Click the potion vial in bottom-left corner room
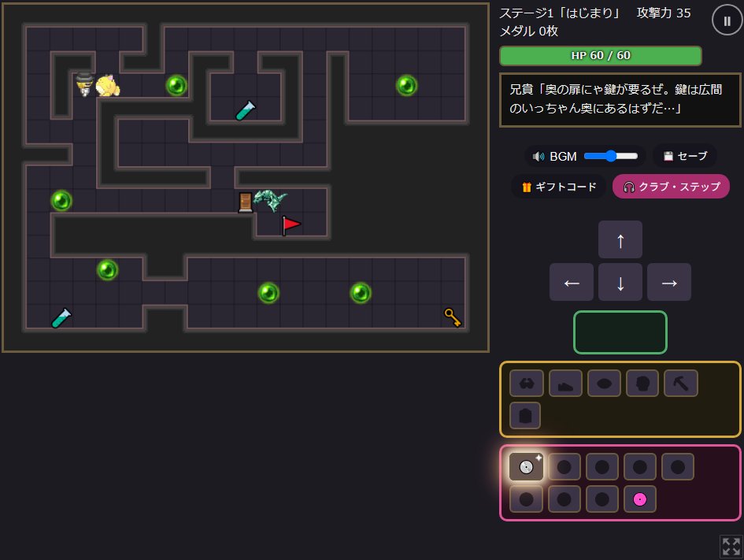Screen dimensions: 744x560 (61, 317)
